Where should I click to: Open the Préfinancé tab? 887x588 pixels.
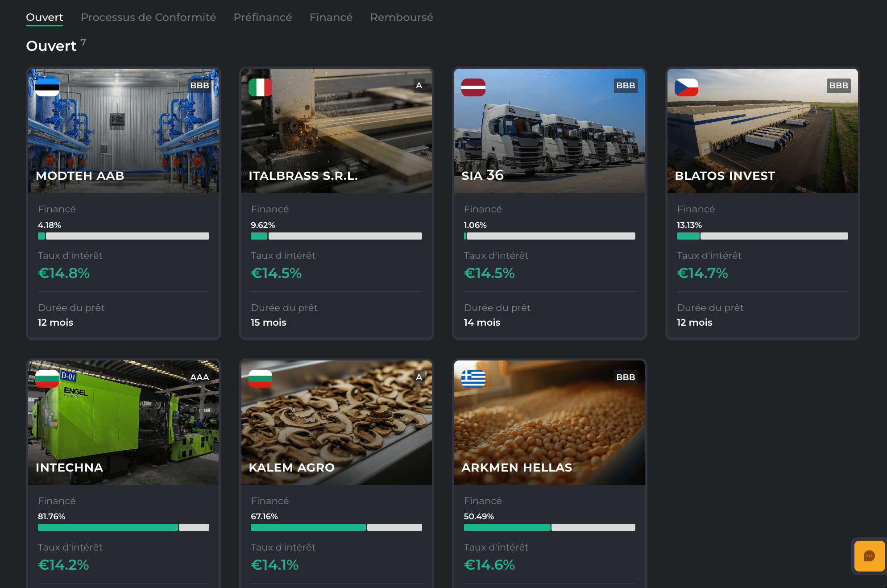[263, 17]
